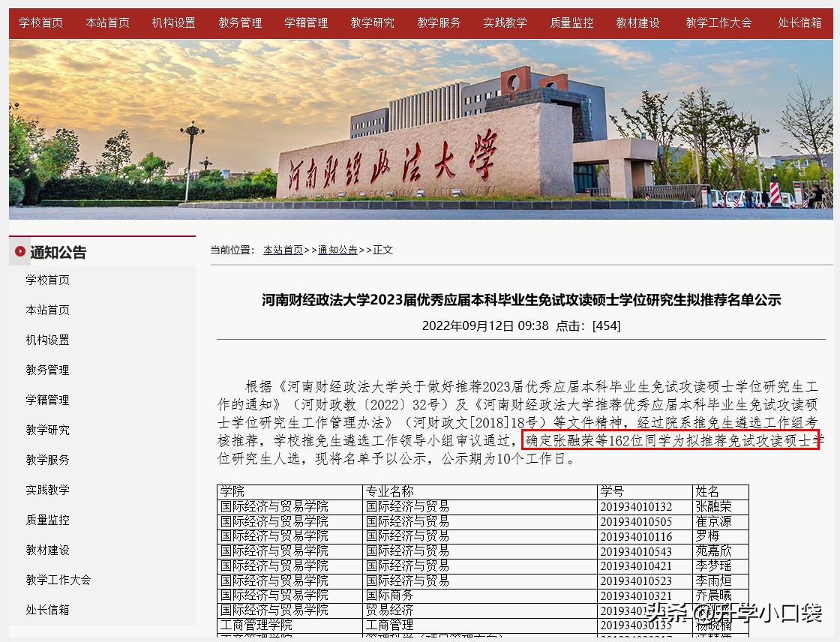The image size is (840, 642).
Task: Select 教材建设 in left sidebar
Action: click(47, 550)
